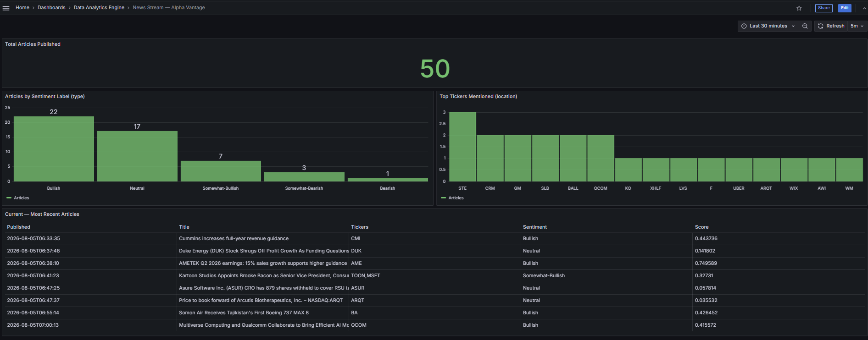Sort table by Title column header
Viewport: 868px width, 340px height.
[x=184, y=227]
